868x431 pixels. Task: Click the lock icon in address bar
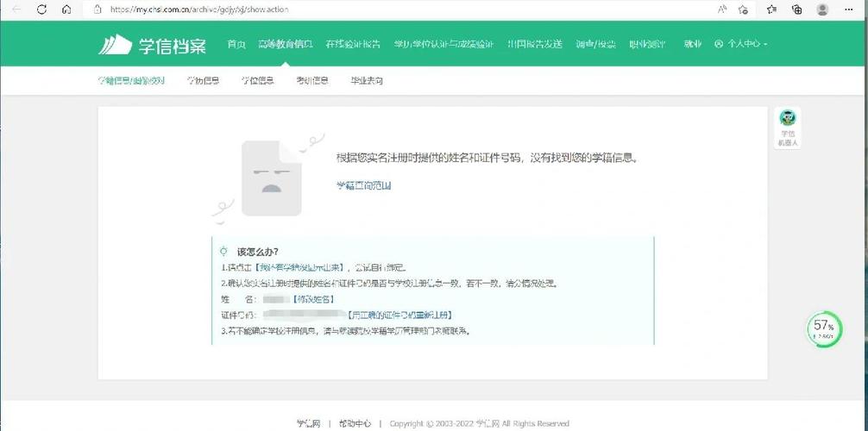98,9
